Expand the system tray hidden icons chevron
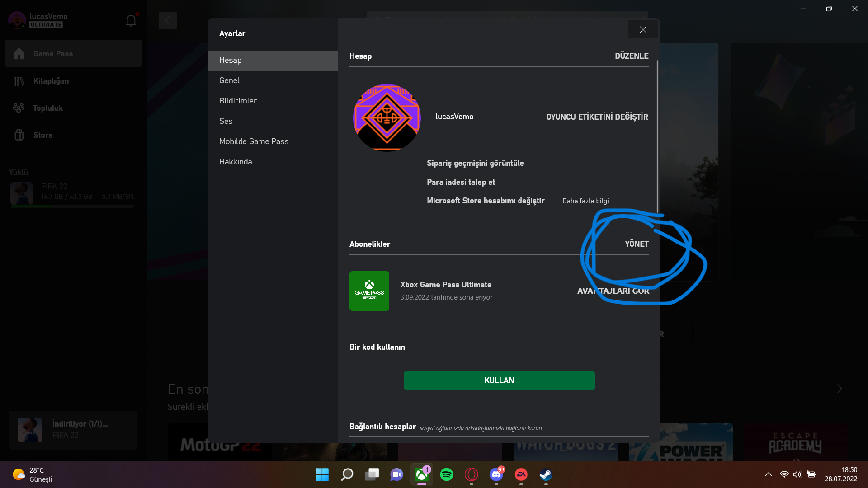 pos(768,474)
